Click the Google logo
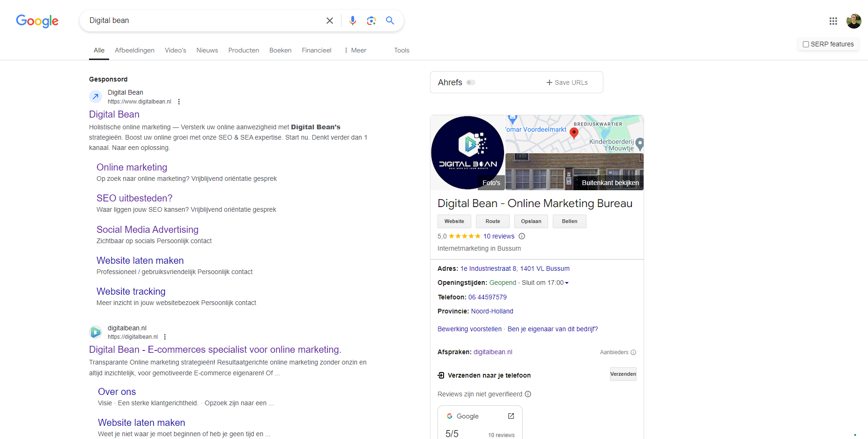 point(37,21)
